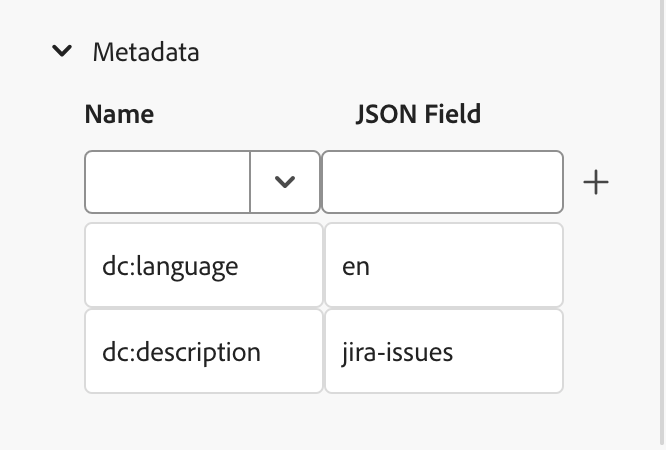This screenshot has height=450, width=666.
Task: Add a new row with the + button
Action: pyautogui.click(x=596, y=182)
